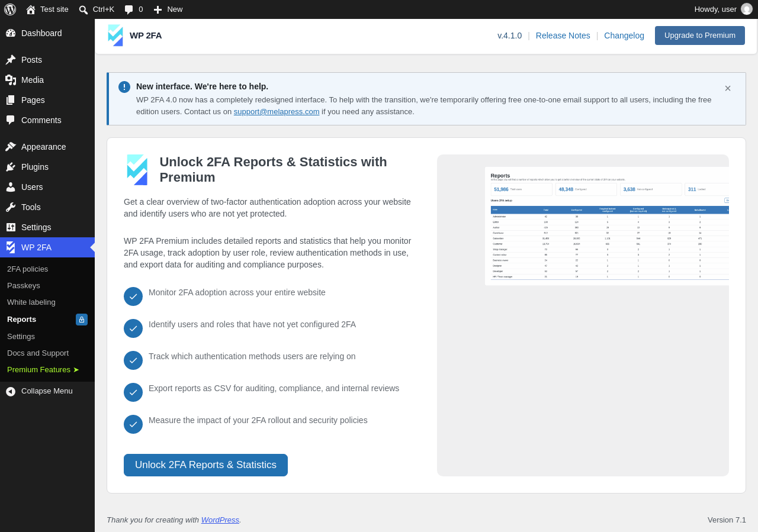Click Version 7.1 footer text
The width and height of the screenshot is (758, 532).
[x=727, y=520]
